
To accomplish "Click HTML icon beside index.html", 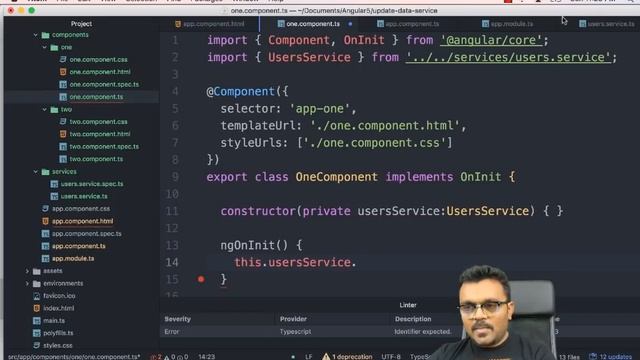I will pyautogui.click(x=37, y=308).
